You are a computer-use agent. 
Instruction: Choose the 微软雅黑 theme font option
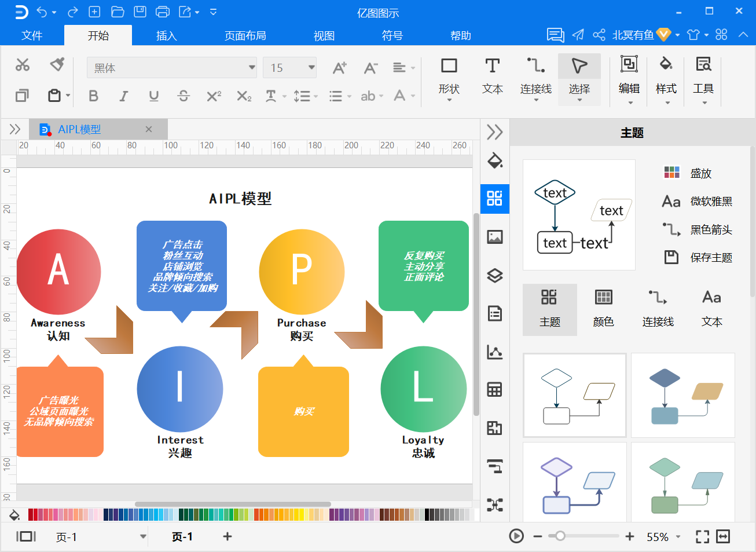click(x=697, y=201)
